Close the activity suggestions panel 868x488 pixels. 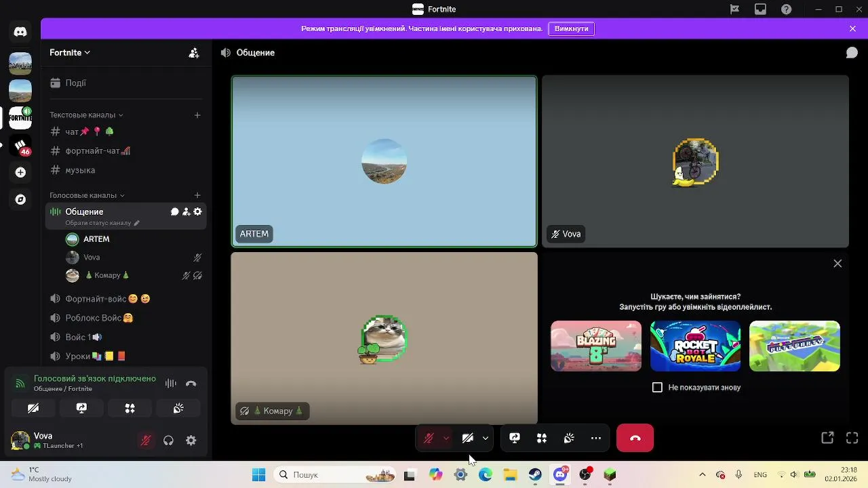(837, 264)
